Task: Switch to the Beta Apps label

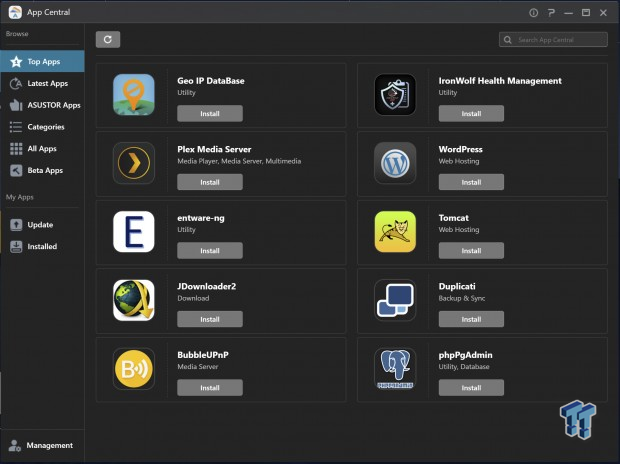Action: 45,170
